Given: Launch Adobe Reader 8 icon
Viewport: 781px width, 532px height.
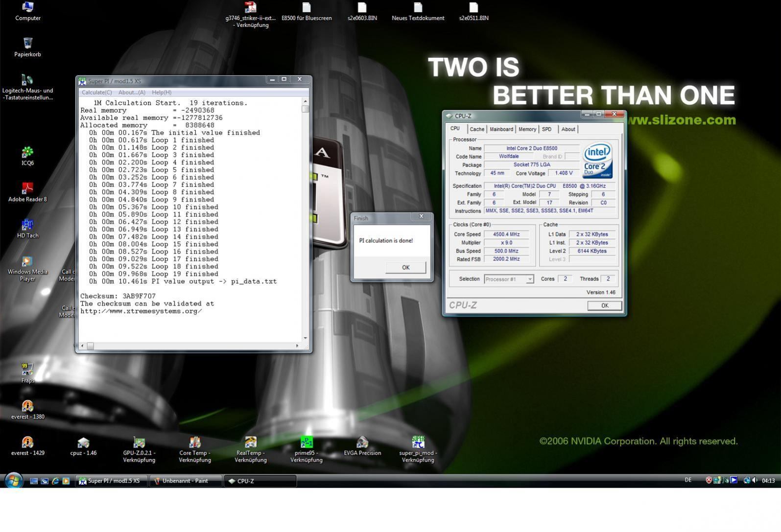Looking at the screenshot, I should (x=28, y=192).
